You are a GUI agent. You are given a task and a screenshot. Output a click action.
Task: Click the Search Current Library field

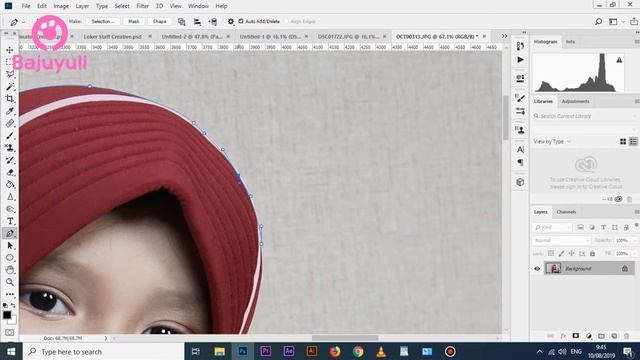584,116
